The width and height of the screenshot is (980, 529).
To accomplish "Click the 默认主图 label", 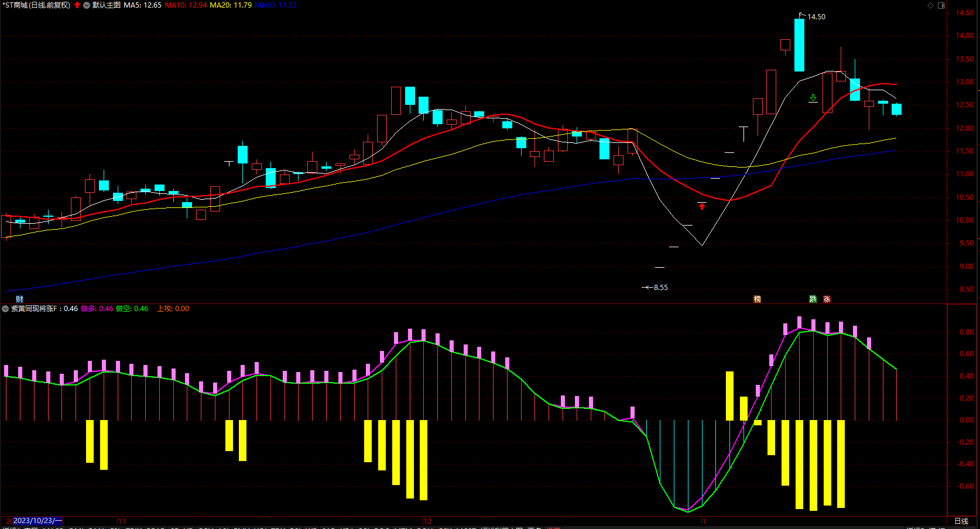I will pos(107,5).
